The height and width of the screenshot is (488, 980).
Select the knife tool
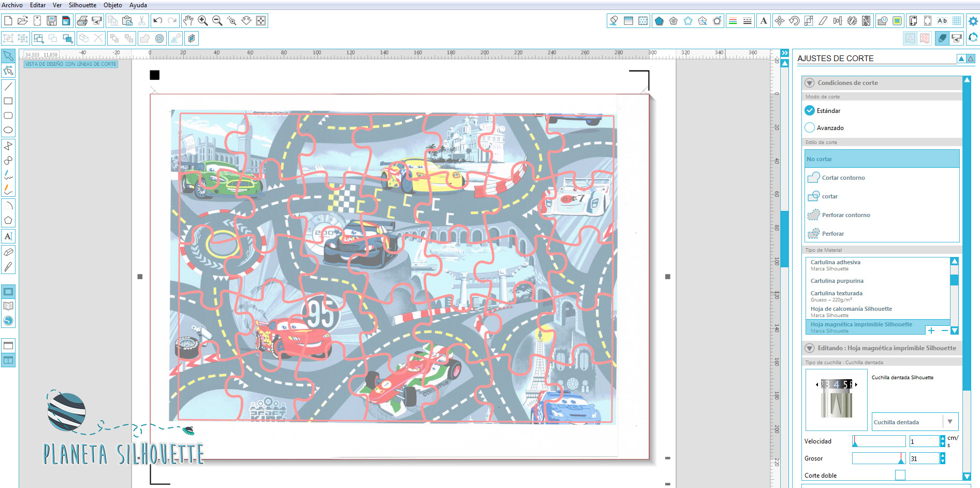(x=8, y=267)
